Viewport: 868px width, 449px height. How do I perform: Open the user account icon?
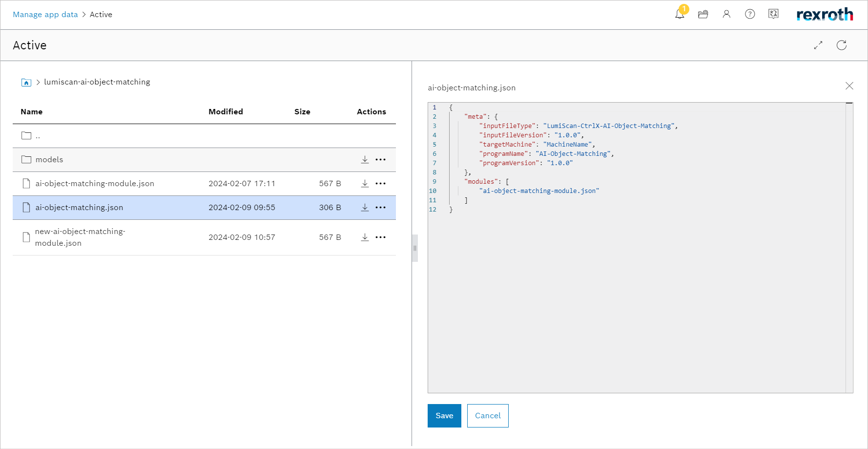pos(726,14)
